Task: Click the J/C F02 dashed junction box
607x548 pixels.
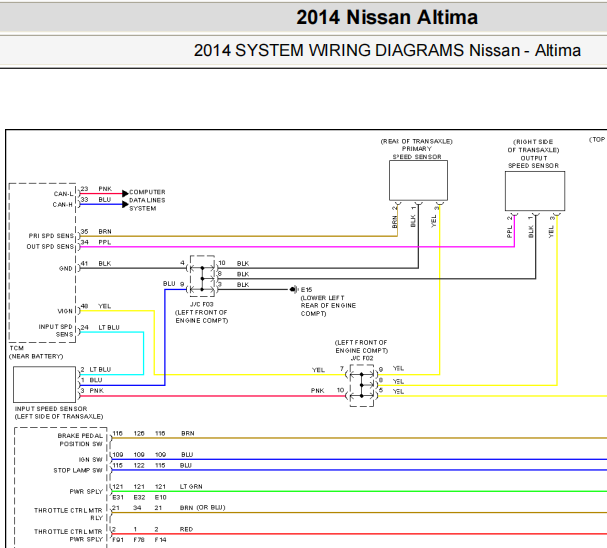Action: pos(362,385)
